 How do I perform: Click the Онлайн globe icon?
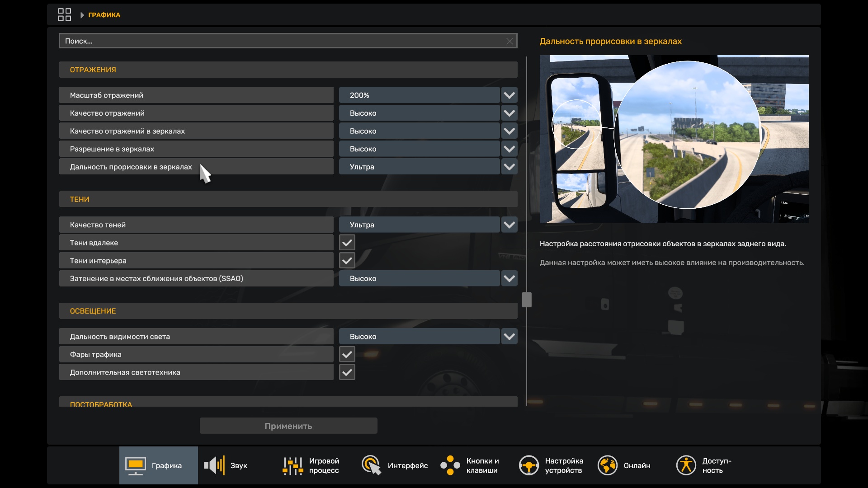coord(607,465)
